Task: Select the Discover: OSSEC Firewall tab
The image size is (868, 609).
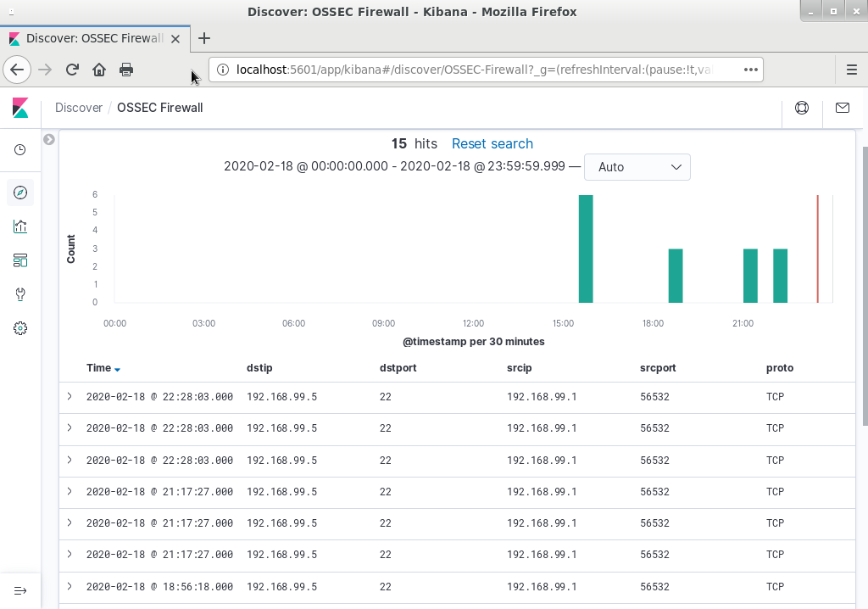Action: (x=95, y=38)
